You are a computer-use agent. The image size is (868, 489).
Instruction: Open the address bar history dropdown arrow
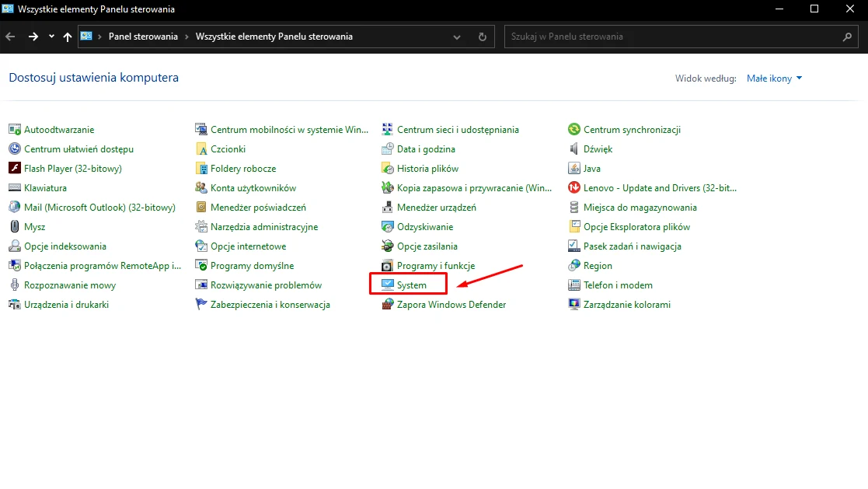pos(457,37)
